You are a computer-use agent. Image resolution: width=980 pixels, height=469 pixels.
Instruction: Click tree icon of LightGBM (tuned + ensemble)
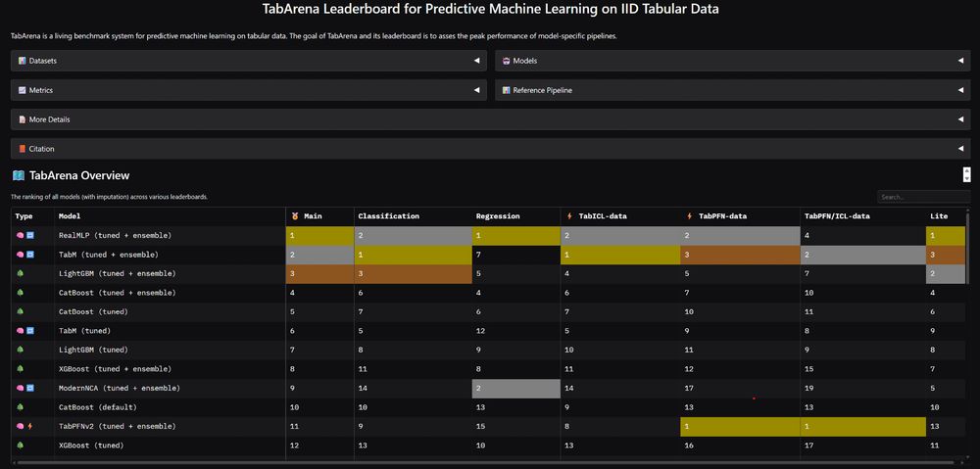[x=20, y=273]
